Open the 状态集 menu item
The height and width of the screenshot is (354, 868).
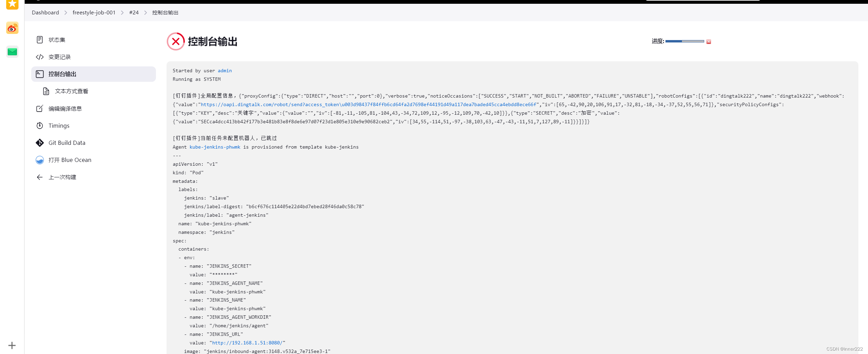tap(93, 40)
